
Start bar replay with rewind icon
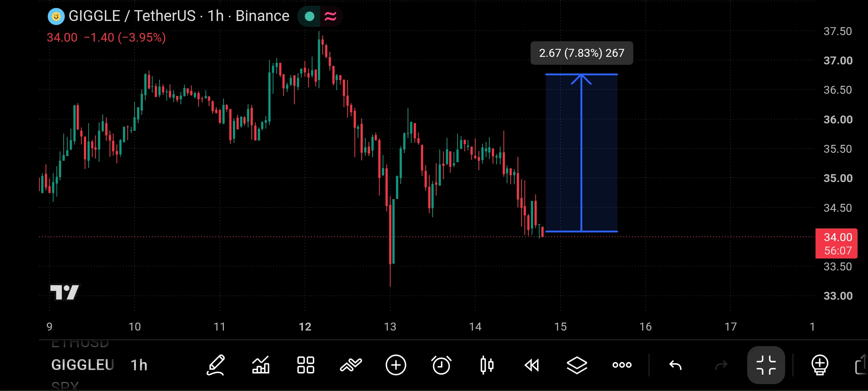click(532, 365)
